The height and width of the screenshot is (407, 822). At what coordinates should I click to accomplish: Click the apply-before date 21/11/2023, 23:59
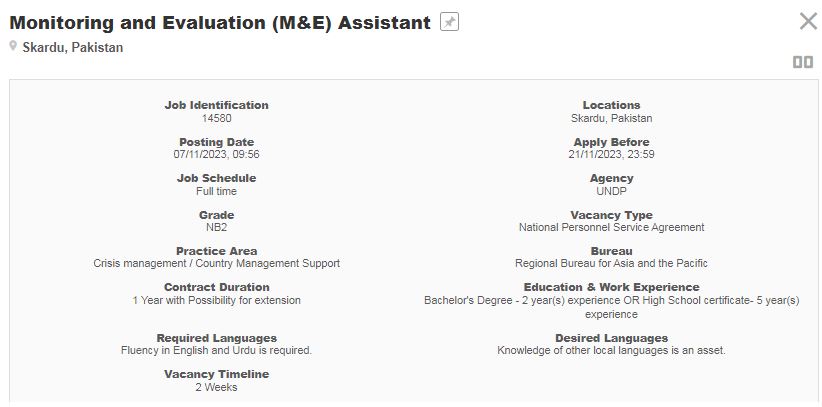611,154
